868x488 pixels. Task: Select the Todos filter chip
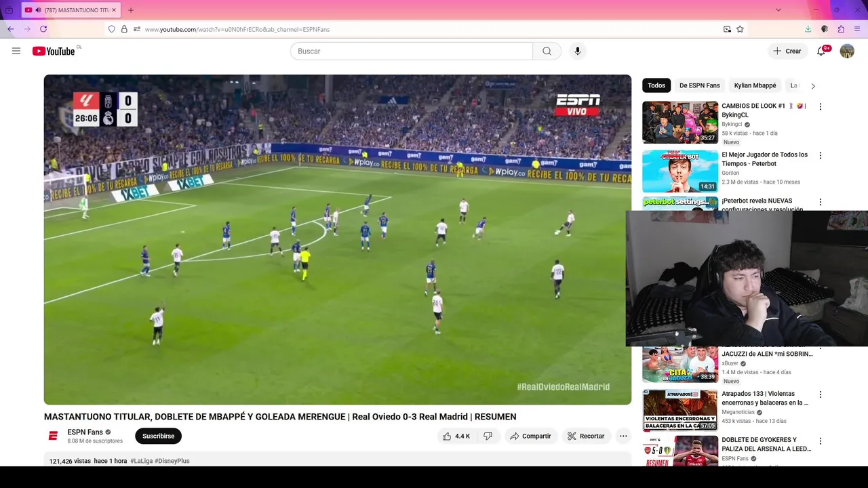coord(656,85)
